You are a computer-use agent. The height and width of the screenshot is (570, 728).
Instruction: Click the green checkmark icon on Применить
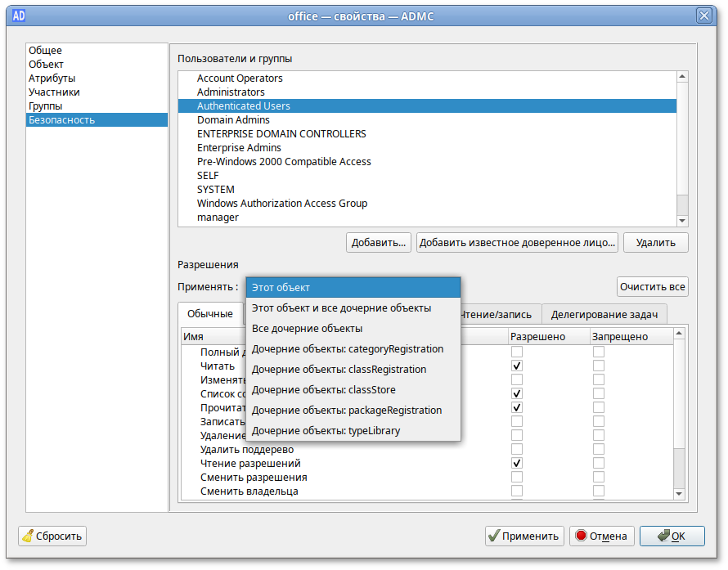click(x=493, y=536)
